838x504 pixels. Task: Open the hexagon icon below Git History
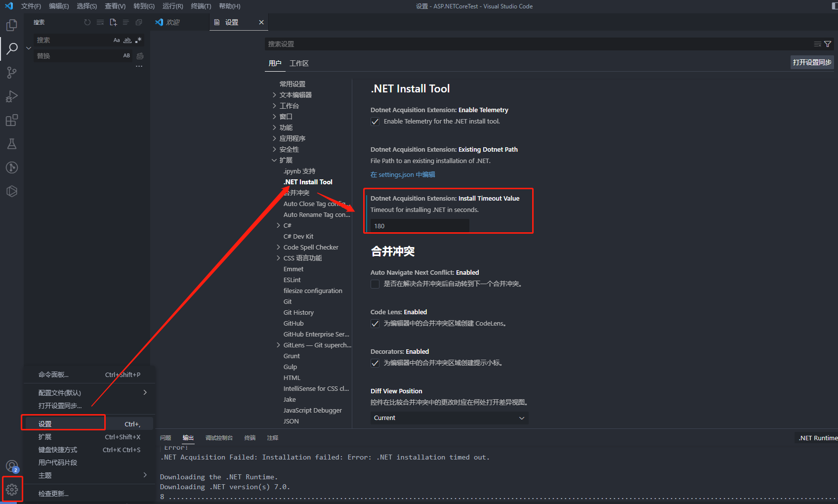[12, 191]
